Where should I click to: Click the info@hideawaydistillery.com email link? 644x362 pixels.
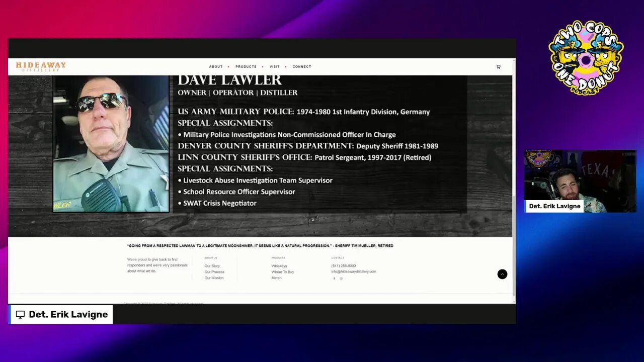click(354, 271)
